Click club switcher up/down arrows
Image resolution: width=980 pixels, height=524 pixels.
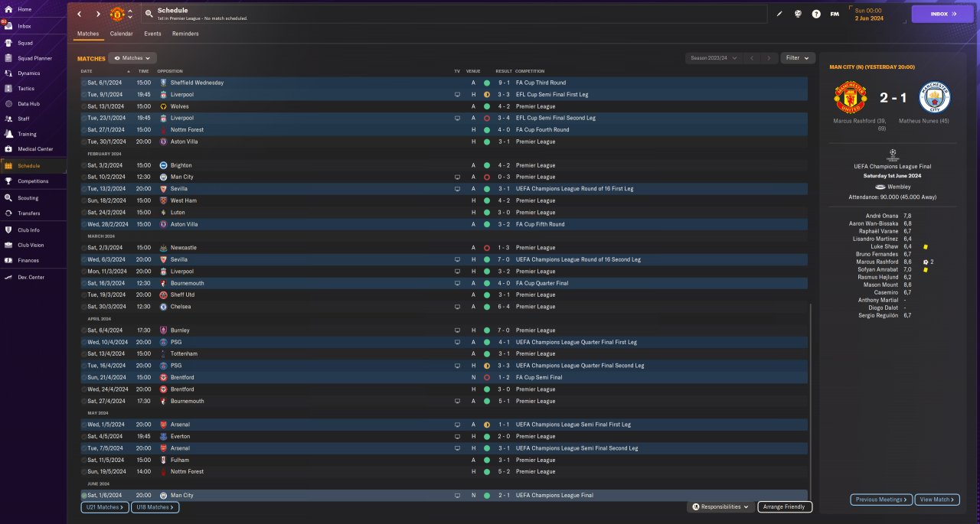click(x=130, y=14)
